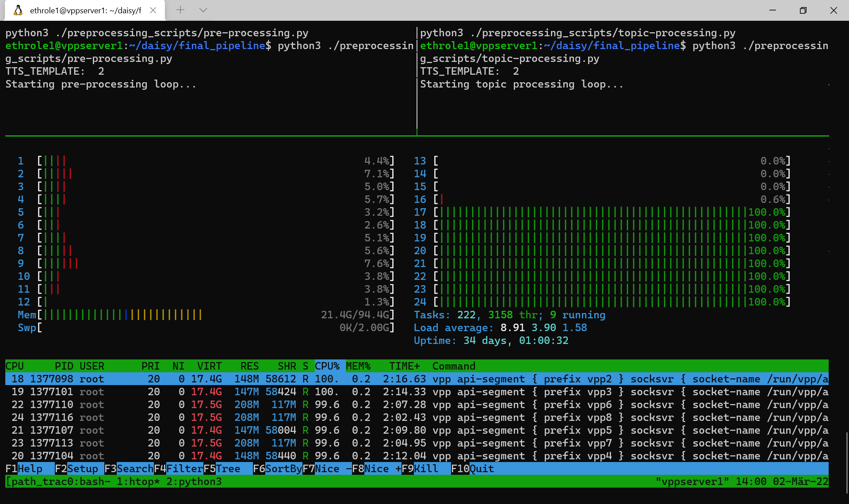Image resolution: width=849 pixels, height=504 pixels.
Task: Click the vppserver1 14:00 status clock
Action: [x=742, y=481]
